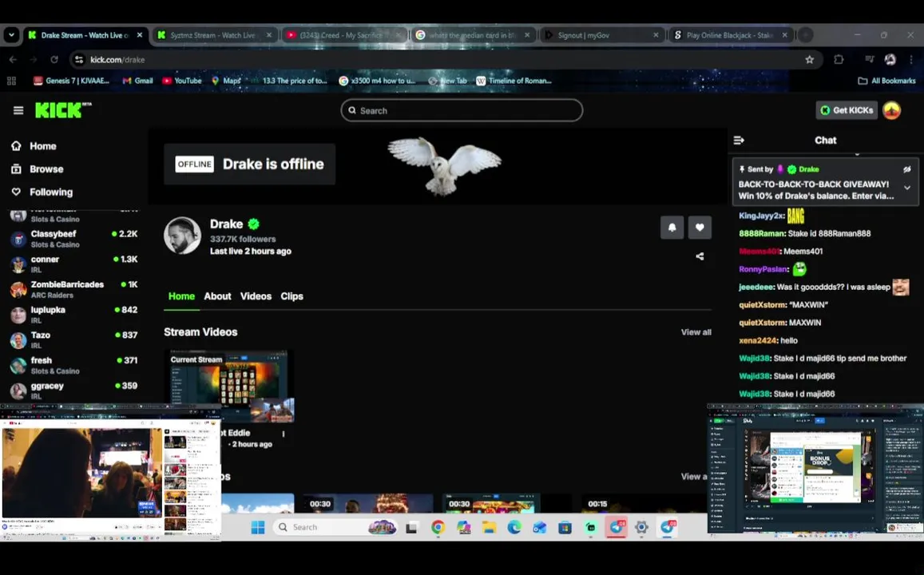The image size is (924, 575).
Task: Open Chrome tab search dropdown
Action: 11,35
